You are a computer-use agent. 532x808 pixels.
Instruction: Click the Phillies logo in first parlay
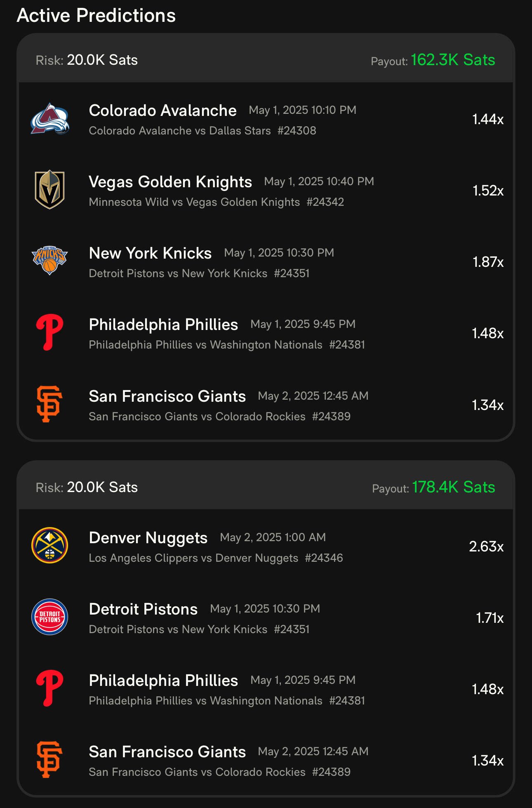pos(49,332)
